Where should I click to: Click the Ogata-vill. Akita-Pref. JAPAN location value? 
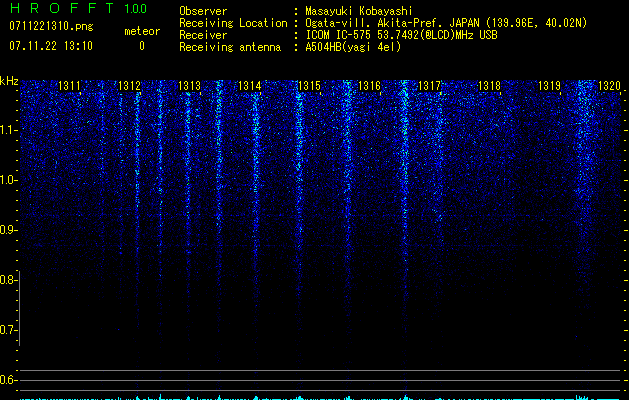pyautogui.click(x=446, y=23)
